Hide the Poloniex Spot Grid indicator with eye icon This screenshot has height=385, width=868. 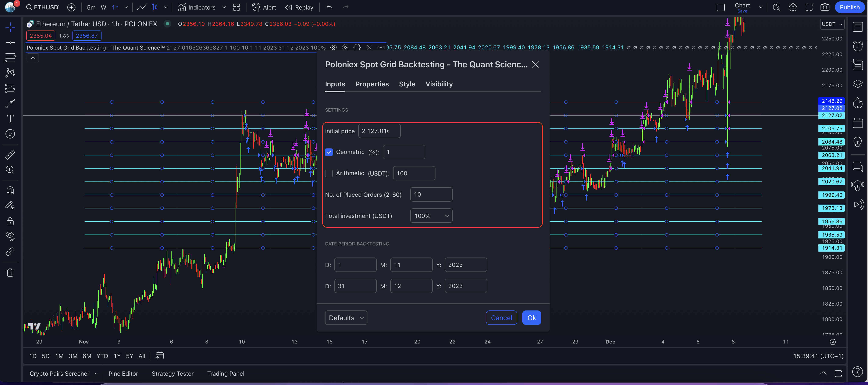point(333,47)
